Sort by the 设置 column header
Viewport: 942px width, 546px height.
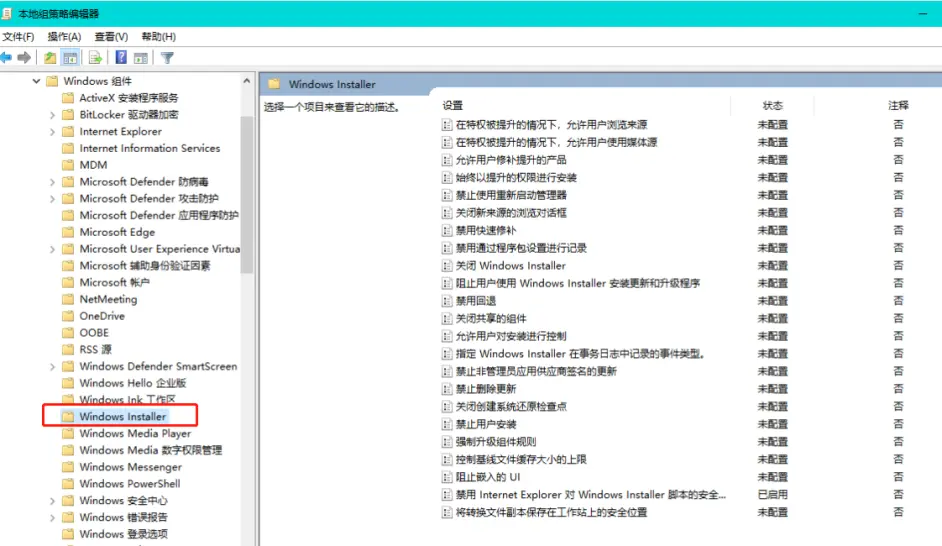[452, 106]
